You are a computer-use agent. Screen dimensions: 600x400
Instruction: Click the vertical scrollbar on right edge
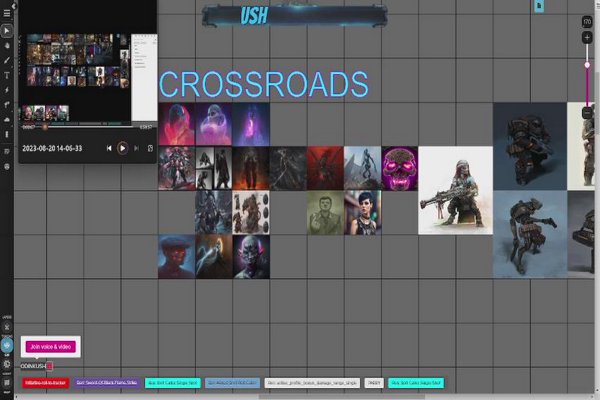tap(597, 103)
